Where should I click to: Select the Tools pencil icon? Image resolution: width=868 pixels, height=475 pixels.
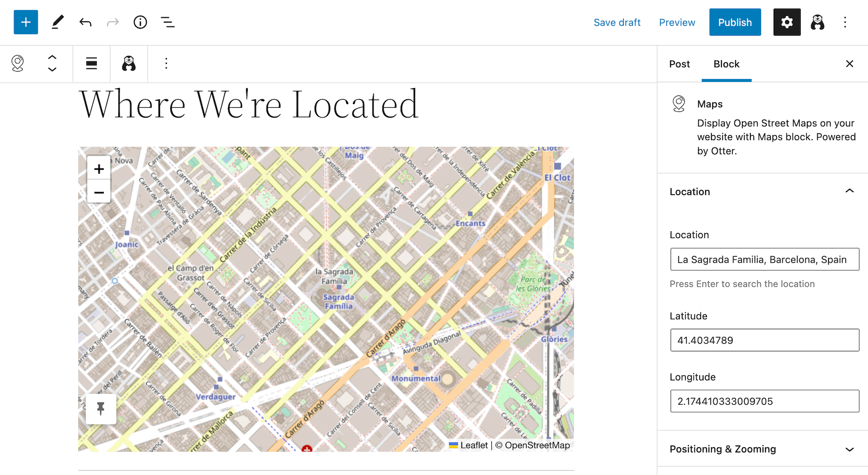(57, 22)
